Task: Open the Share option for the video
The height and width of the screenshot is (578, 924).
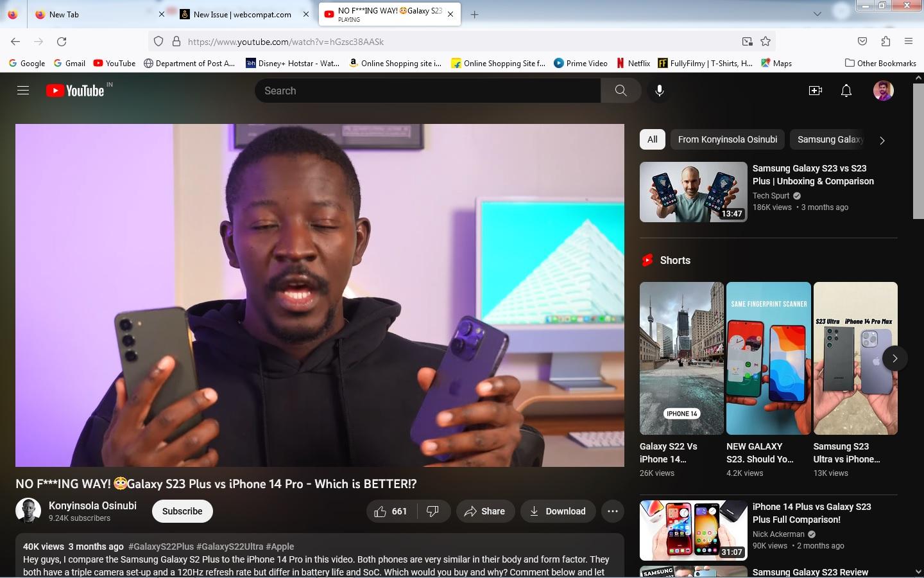Action: [x=485, y=511]
